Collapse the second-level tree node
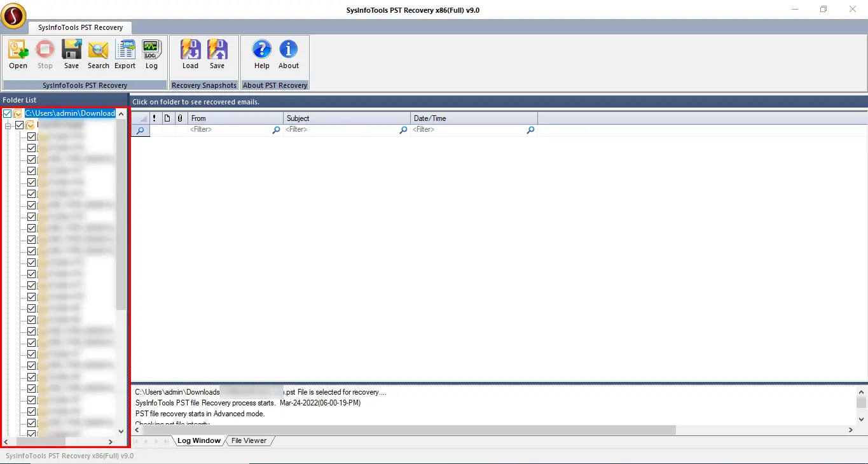 (x=8, y=125)
